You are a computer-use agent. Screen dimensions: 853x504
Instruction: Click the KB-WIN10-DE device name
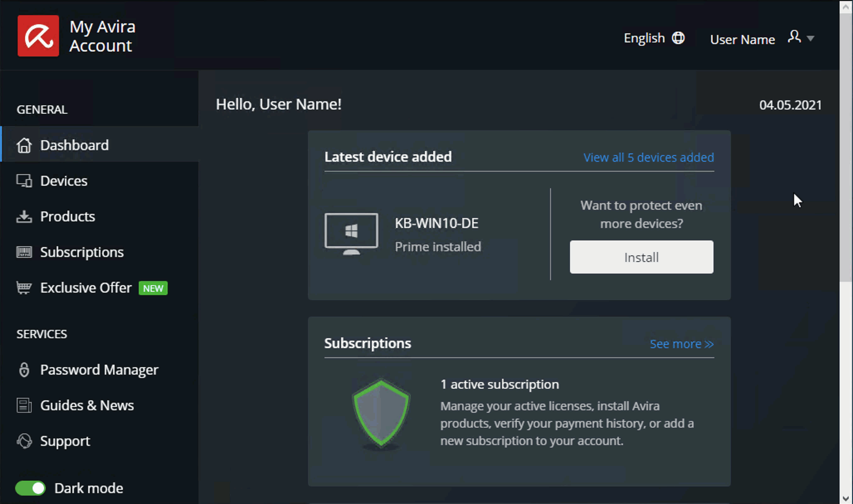coord(436,223)
